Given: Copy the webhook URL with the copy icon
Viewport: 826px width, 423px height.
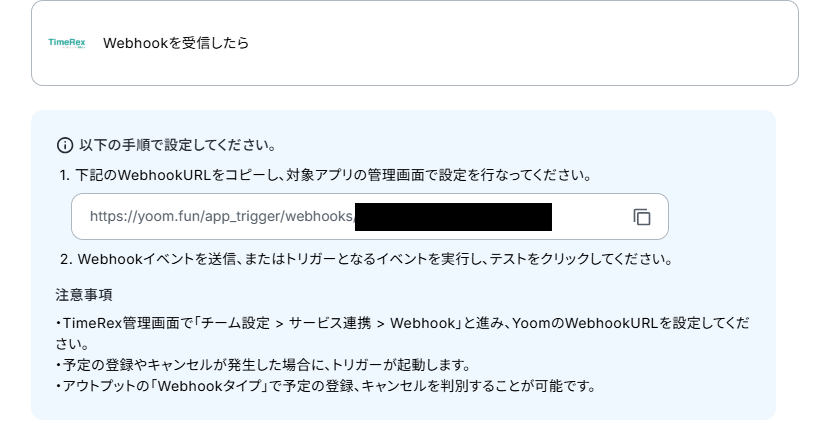Looking at the screenshot, I should [x=642, y=217].
